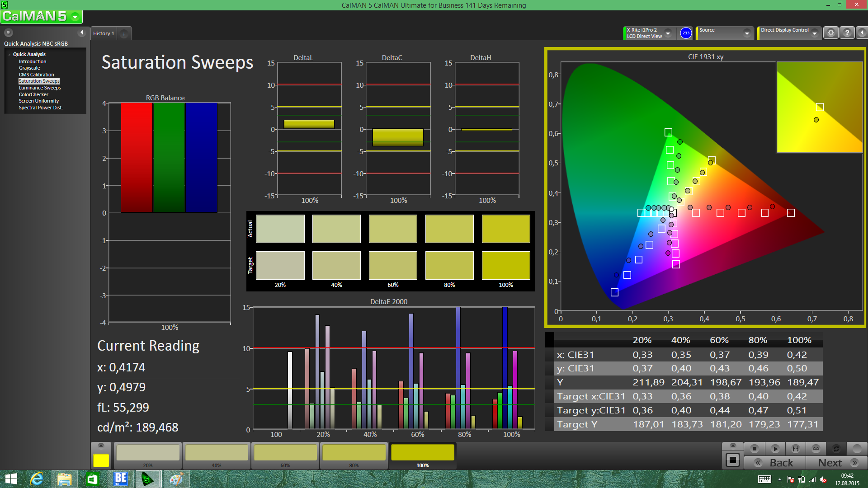Collapse the left sidebar with the arrow
Image resolution: width=868 pixels, height=488 pixels.
point(82,33)
